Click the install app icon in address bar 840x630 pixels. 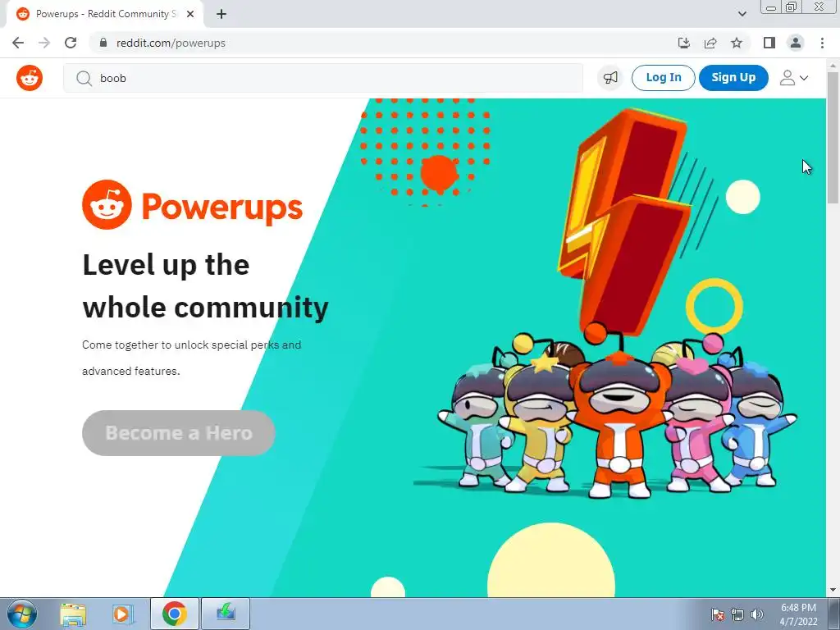coord(683,43)
